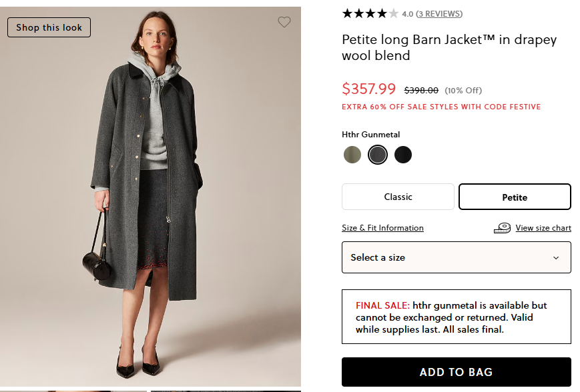580x392 pixels.
Task: Open the 3 Reviews link
Action: pyautogui.click(x=439, y=13)
